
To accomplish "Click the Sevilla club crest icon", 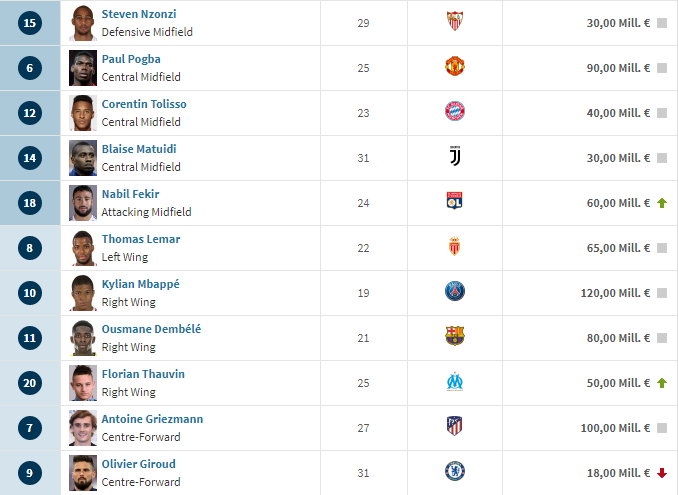I will pos(454,21).
